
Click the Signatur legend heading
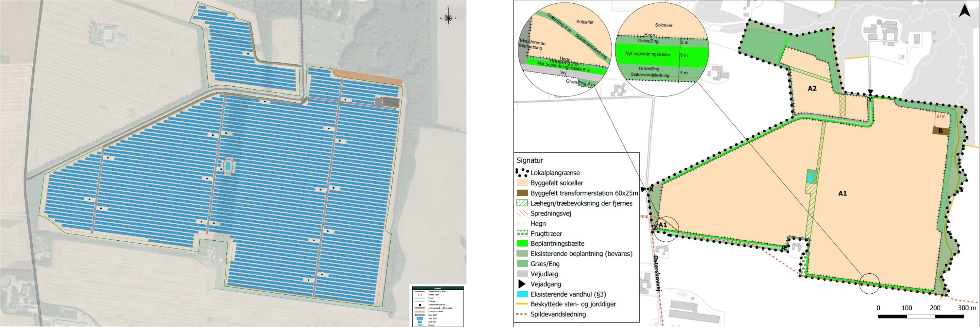point(530,160)
